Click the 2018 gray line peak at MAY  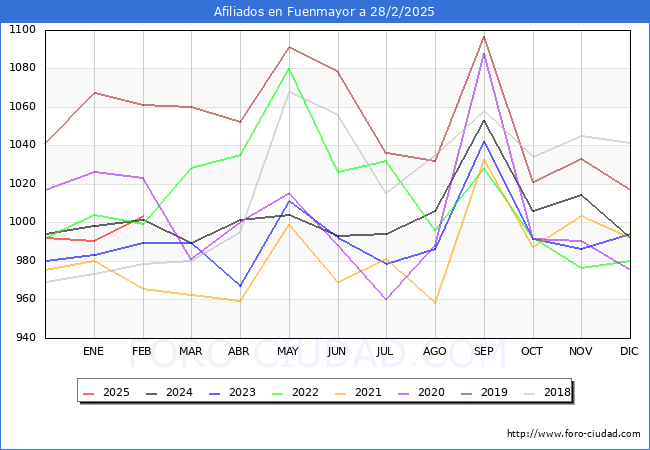click(289, 92)
